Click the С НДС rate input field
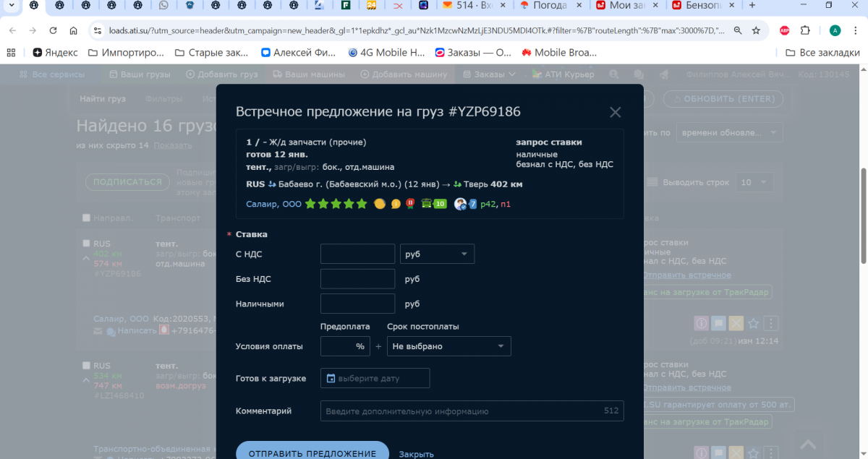The width and height of the screenshot is (868, 459). [357, 254]
